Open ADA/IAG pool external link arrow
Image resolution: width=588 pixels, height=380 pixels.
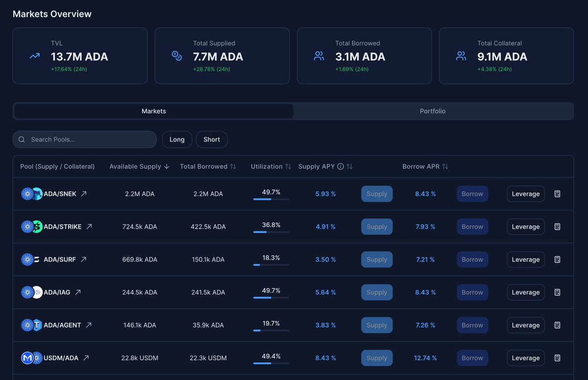(78, 292)
